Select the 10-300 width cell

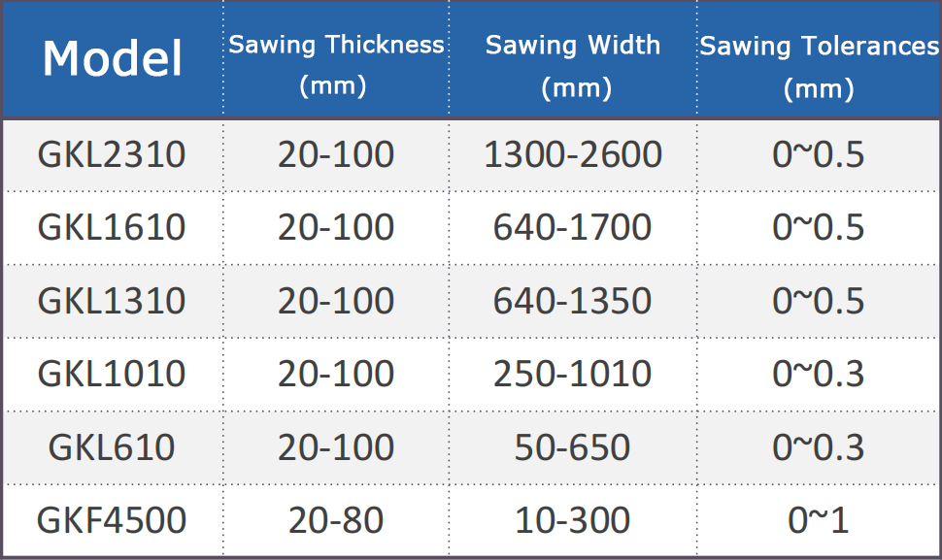point(573,520)
